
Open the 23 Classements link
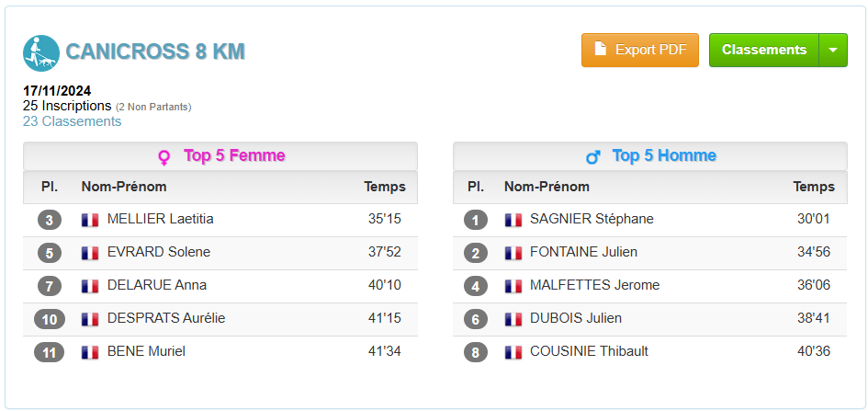pos(72,121)
